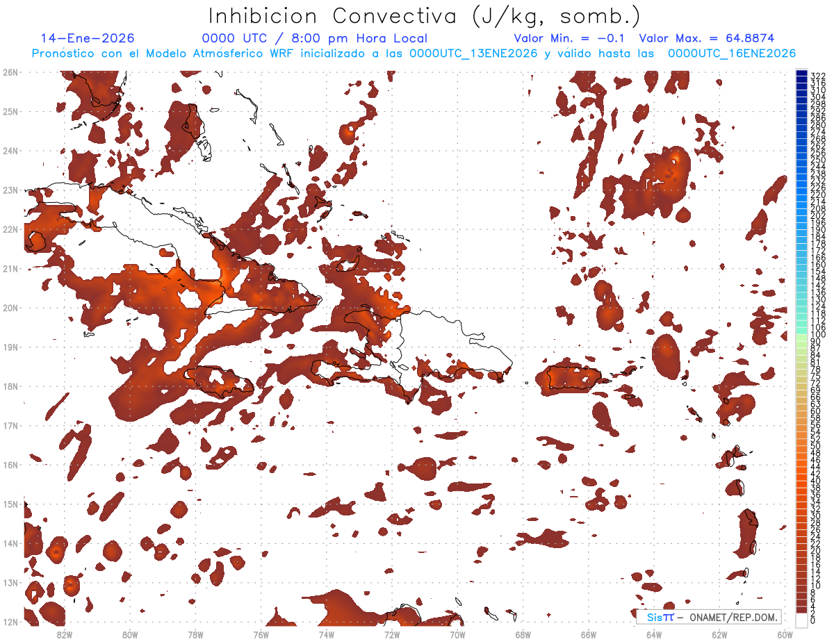Image resolution: width=834 pixels, height=644 pixels.
Task: Click the '14N' latitude label
Action: pos(10,543)
